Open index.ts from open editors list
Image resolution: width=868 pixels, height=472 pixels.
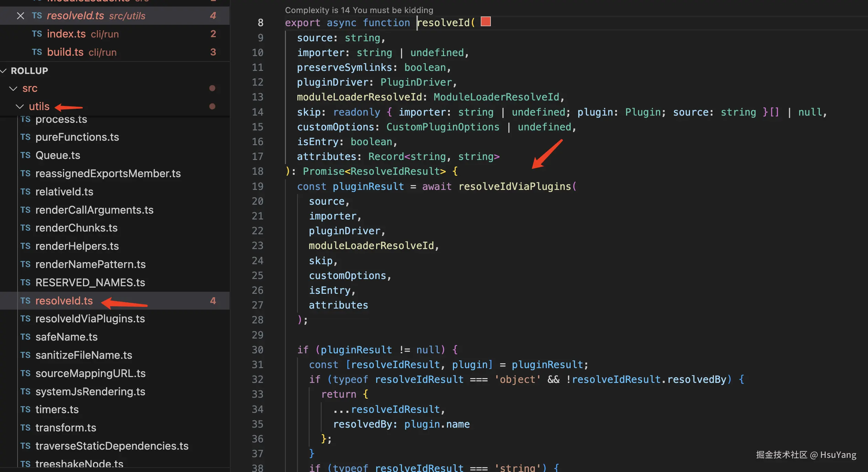point(66,34)
